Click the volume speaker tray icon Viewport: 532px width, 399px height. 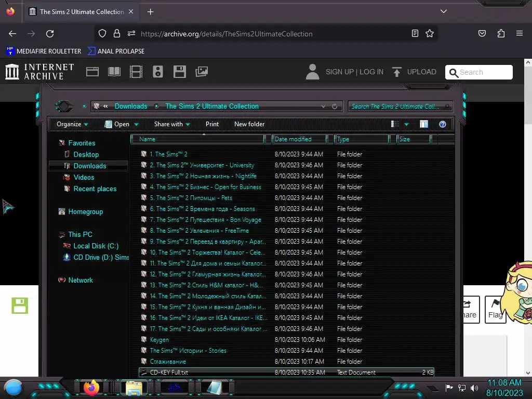pos(474,388)
